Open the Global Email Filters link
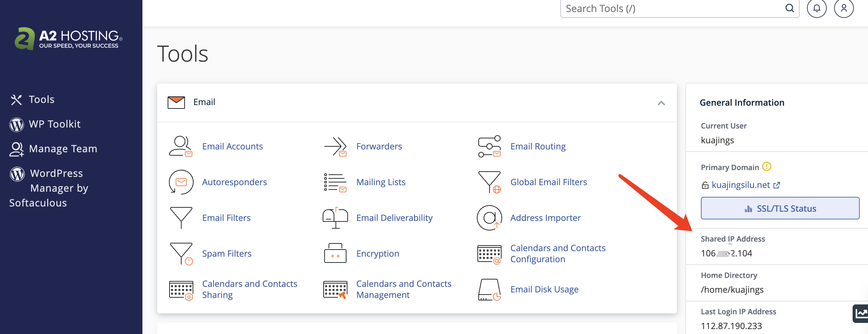The height and width of the screenshot is (334, 868). [x=549, y=182]
